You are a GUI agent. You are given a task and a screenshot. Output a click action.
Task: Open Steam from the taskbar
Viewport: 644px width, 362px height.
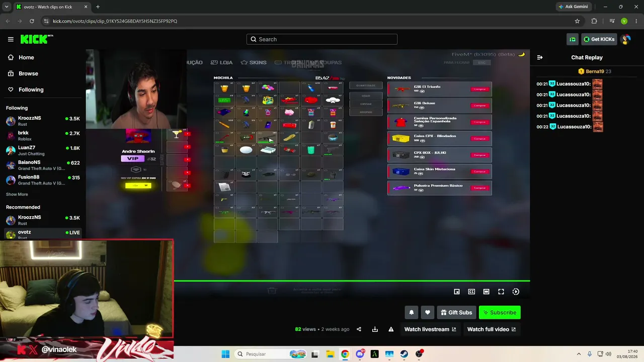tap(405, 354)
